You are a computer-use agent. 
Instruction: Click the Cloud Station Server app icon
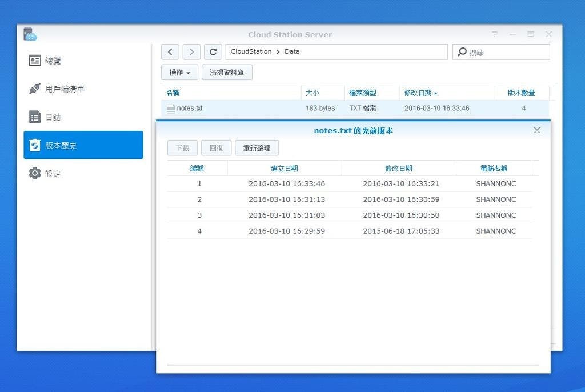coord(30,34)
